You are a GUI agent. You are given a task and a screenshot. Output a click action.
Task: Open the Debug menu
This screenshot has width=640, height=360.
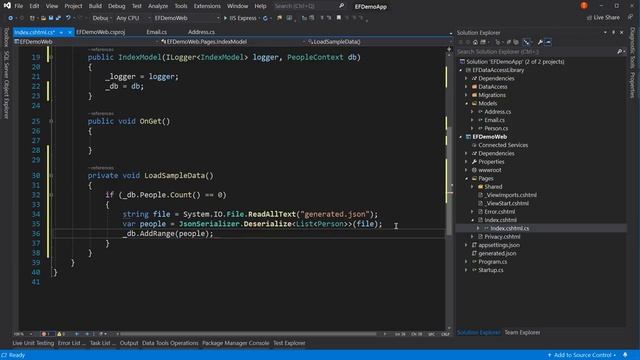point(117,6)
